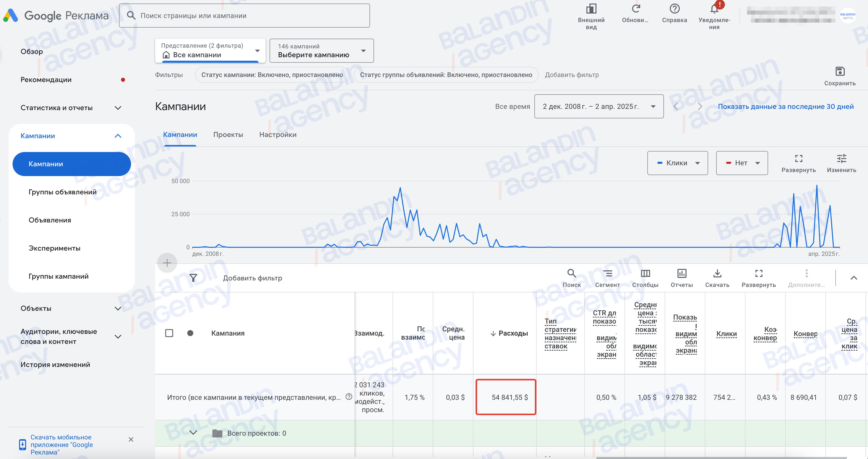Close the mobile app download banner

click(131, 439)
